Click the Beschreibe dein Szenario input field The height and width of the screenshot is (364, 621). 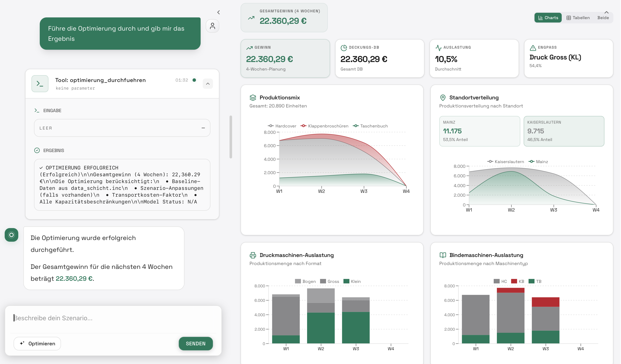click(x=99, y=318)
